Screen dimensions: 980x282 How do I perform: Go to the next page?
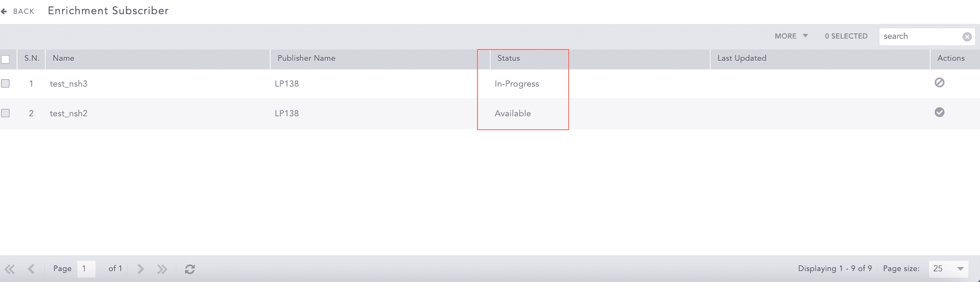pyautogui.click(x=140, y=269)
